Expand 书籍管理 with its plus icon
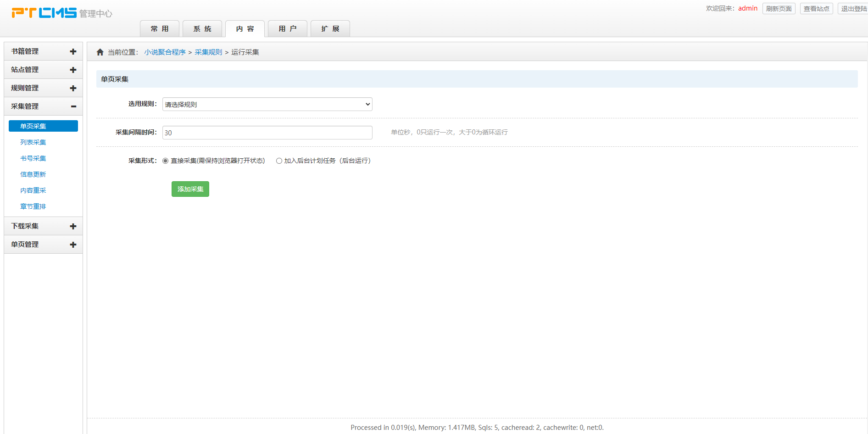The image size is (868, 434). coord(73,51)
